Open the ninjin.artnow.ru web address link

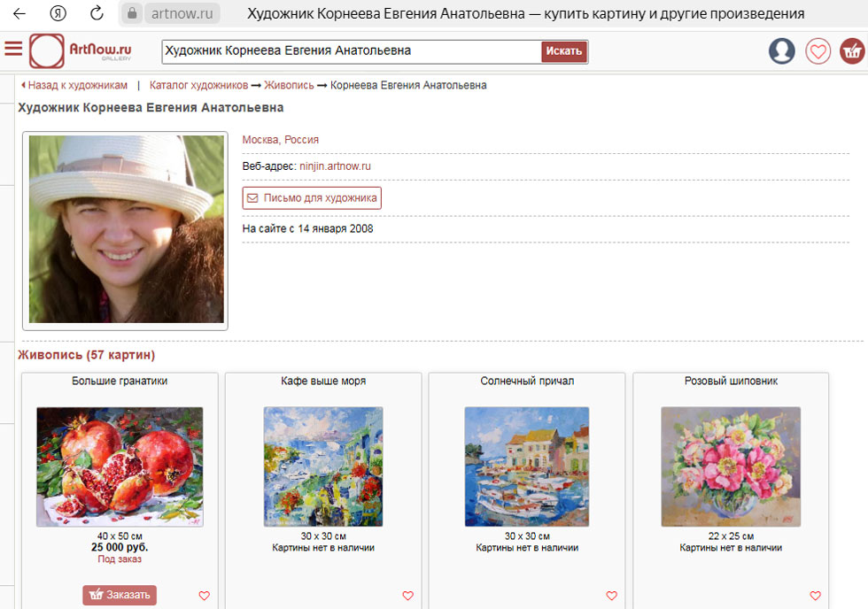335,166
